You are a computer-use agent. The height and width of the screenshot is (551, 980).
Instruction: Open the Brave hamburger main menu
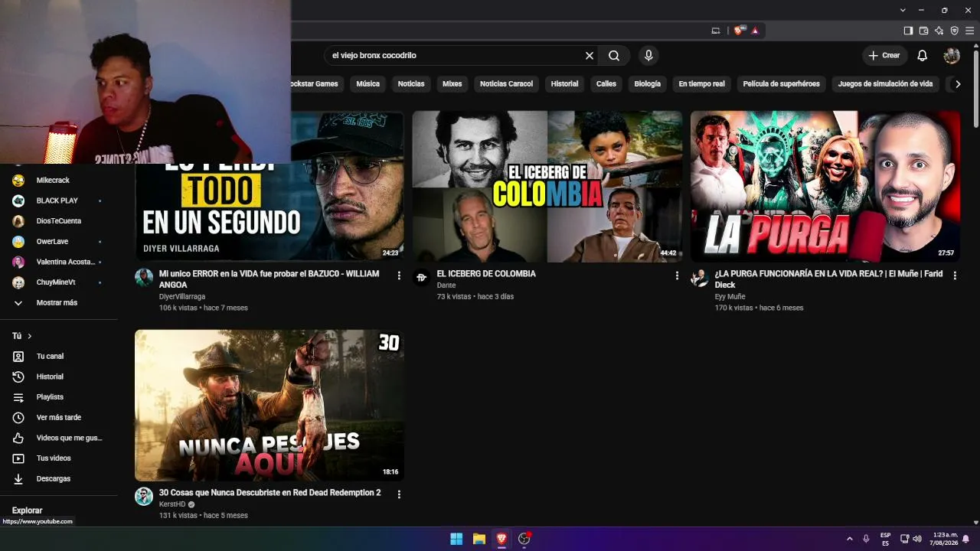click(x=970, y=31)
